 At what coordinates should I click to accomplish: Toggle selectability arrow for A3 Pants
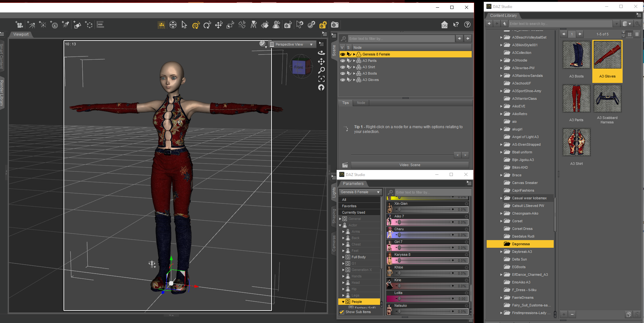click(x=349, y=61)
